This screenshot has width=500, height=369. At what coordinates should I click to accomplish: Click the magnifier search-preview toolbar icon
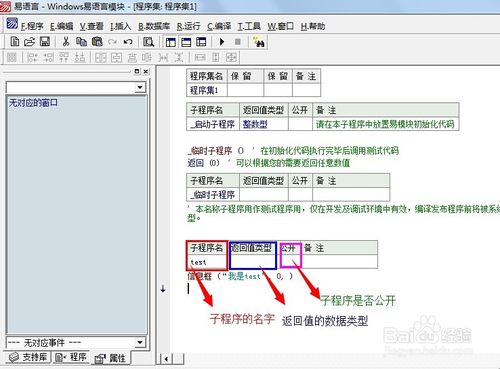point(148,42)
